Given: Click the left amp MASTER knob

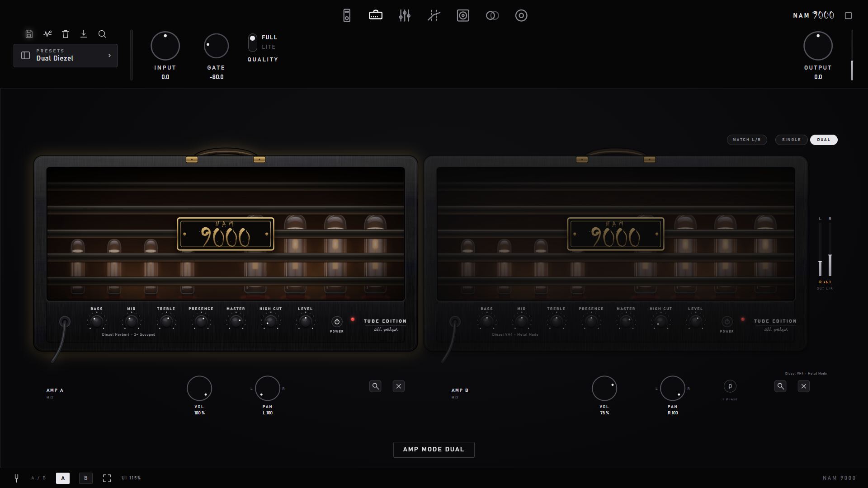Looking at the screenshot, I should [x=236, y=322].
